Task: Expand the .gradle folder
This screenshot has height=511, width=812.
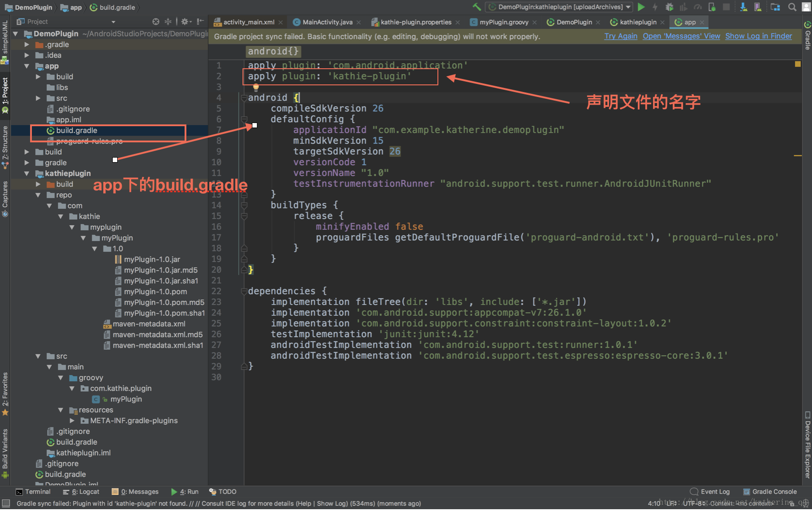Action: pos(27,44)
